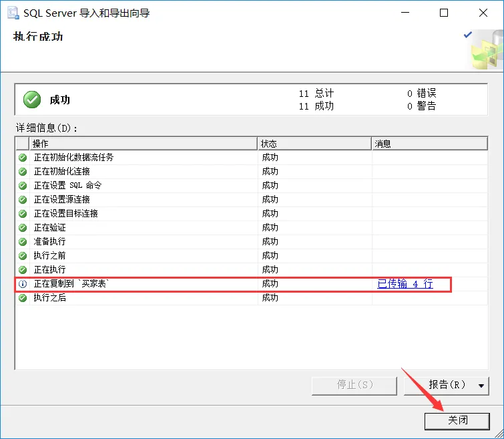
Task: Select the row 准备执行
Action: 252,241
